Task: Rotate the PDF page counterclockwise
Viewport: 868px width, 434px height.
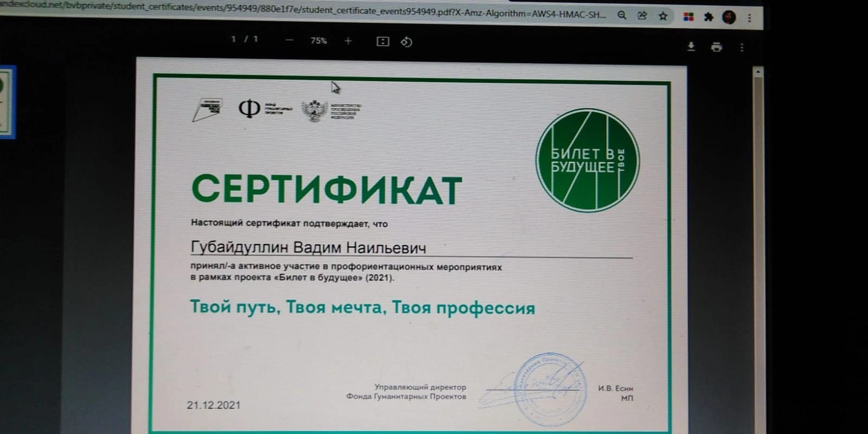Action: (x=406, y=42)
